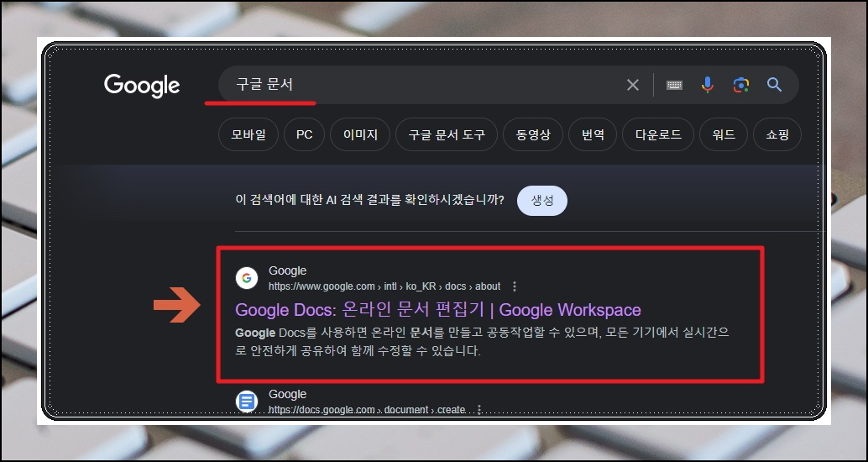Open Google Lens image search
Viewport: 868px width, 462px height.
(x=741, y=85)
